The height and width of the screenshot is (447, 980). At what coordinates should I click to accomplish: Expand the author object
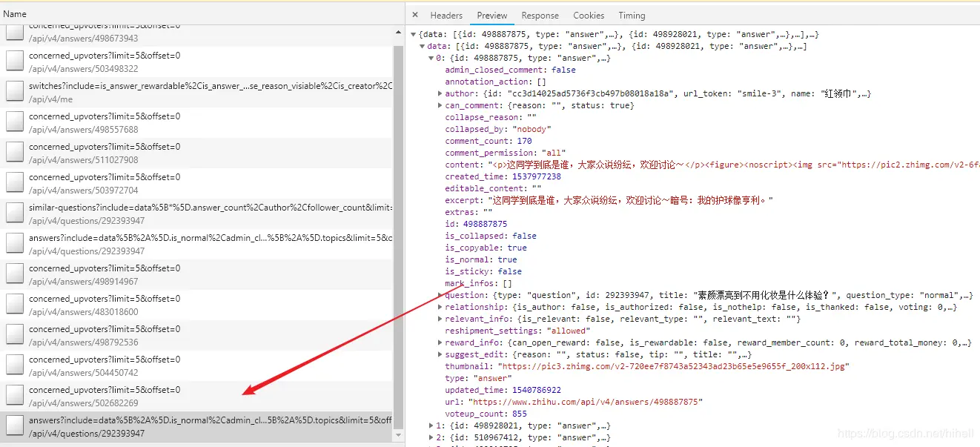point(440,93)
